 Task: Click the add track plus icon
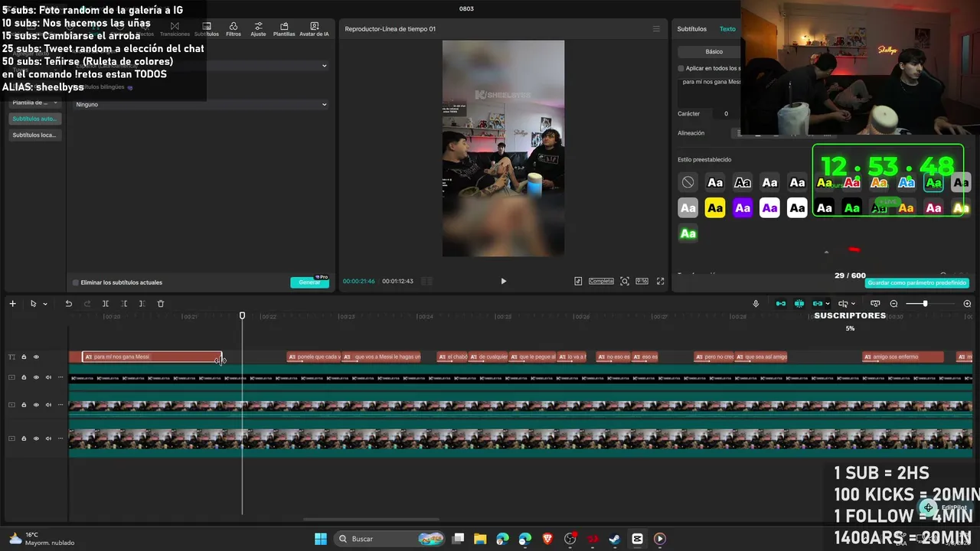click(x=12, y=304)
